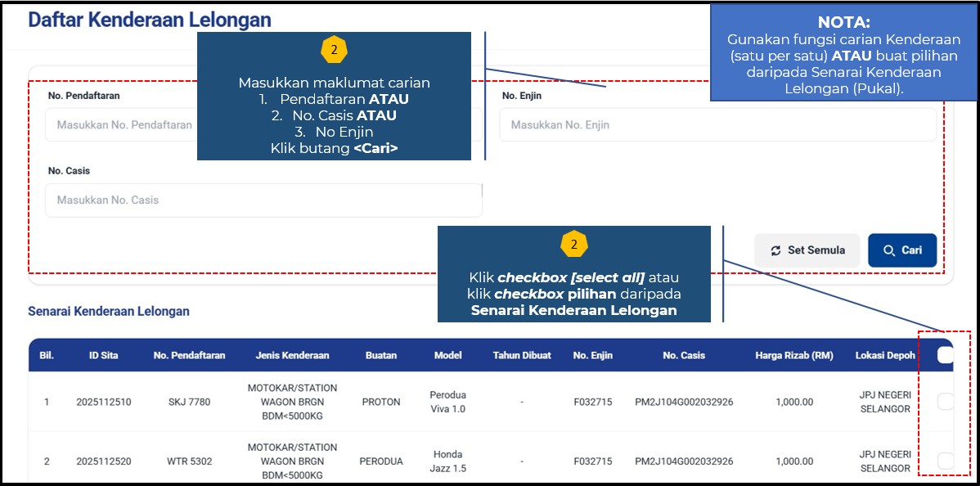Click the hexagon step badge above 'Masukkan maklumat carian'
The image size is (980, 486).
click(x=334, y=50)
